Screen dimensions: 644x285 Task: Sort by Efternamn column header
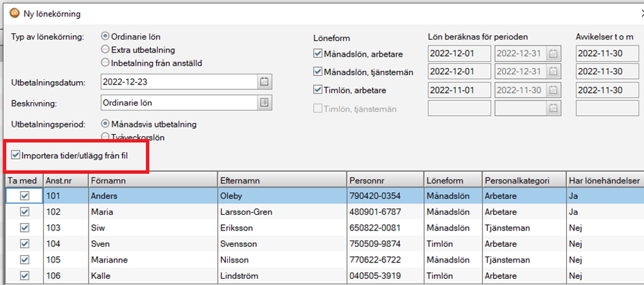(281, 181)
